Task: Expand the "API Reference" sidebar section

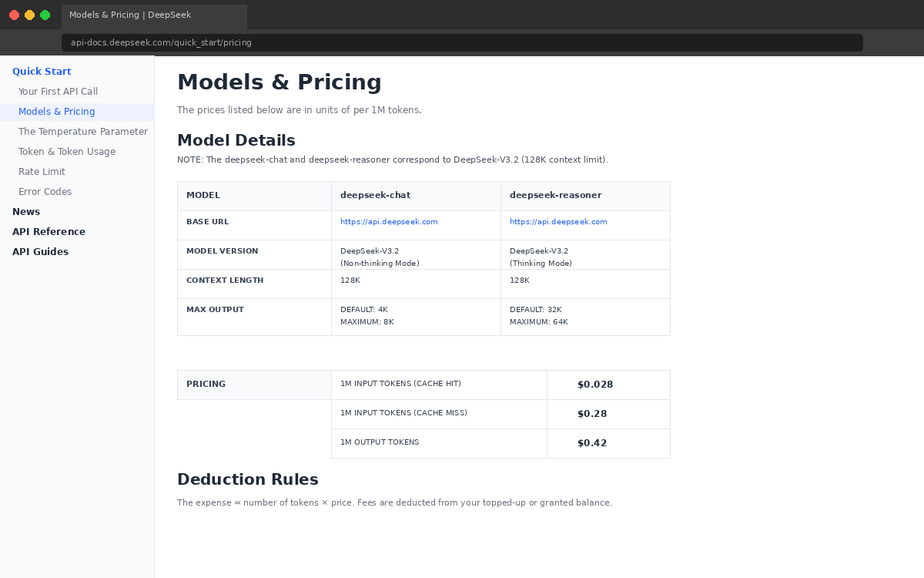Action: [49, 231]
